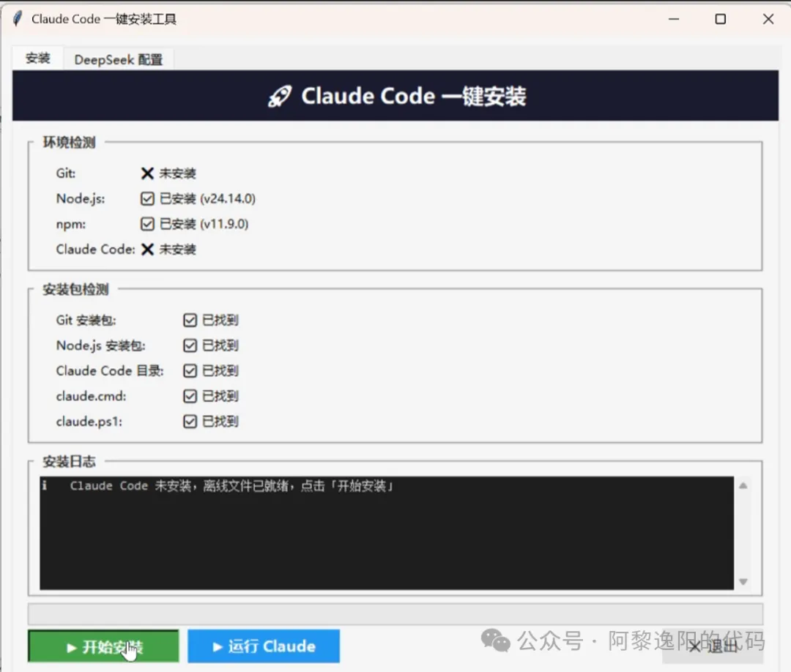The height and width of the screenshot is (672, 791).
Task: Click the check mark for claude.ps1
Action: click(x=190, y=421)
